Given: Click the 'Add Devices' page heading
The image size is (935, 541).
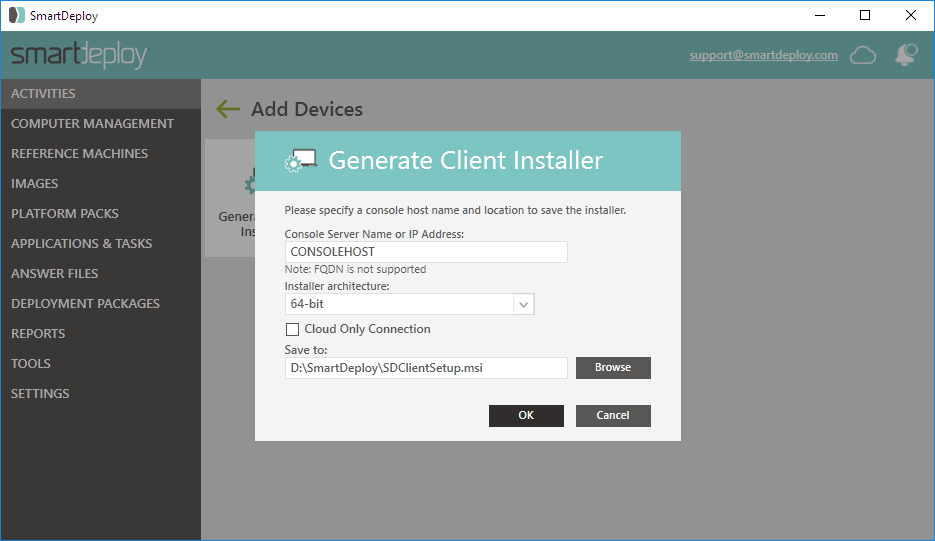Looking at the screenshot, I should pyautogui.click(x=306, y=109).
